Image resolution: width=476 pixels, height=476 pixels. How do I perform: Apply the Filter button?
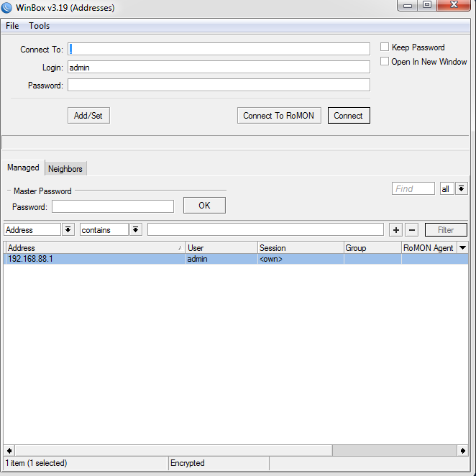tap(446, 230)
